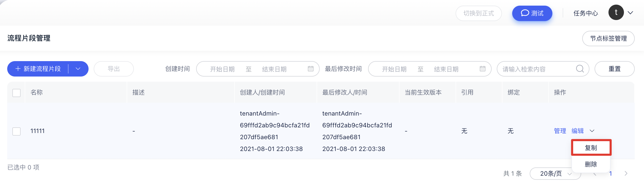The width and height of the screenshot is (644, 189).
Task: Open calendar icon for 创建时间 range
Action: pos(311,69)
